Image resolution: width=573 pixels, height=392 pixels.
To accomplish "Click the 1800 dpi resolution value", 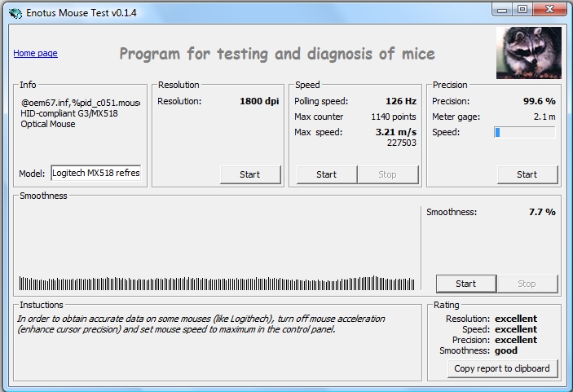I will [259, 101].
